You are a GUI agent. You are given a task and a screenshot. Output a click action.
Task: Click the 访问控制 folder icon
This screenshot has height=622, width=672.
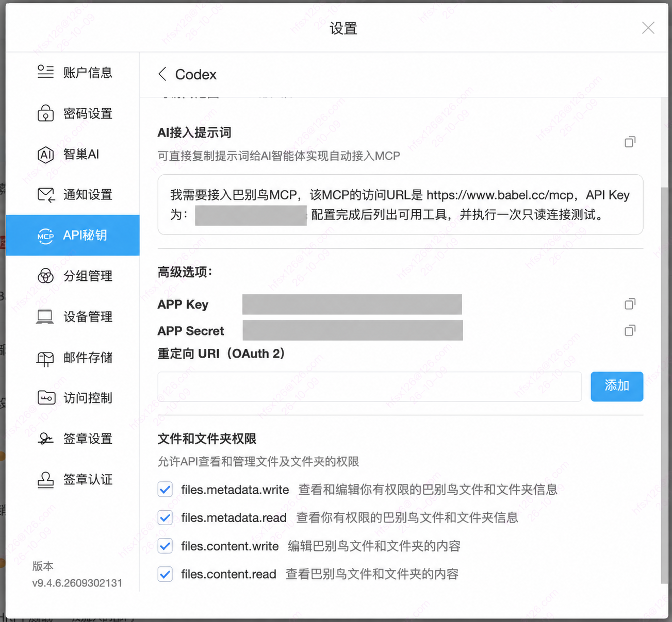[x=46, y=398]
